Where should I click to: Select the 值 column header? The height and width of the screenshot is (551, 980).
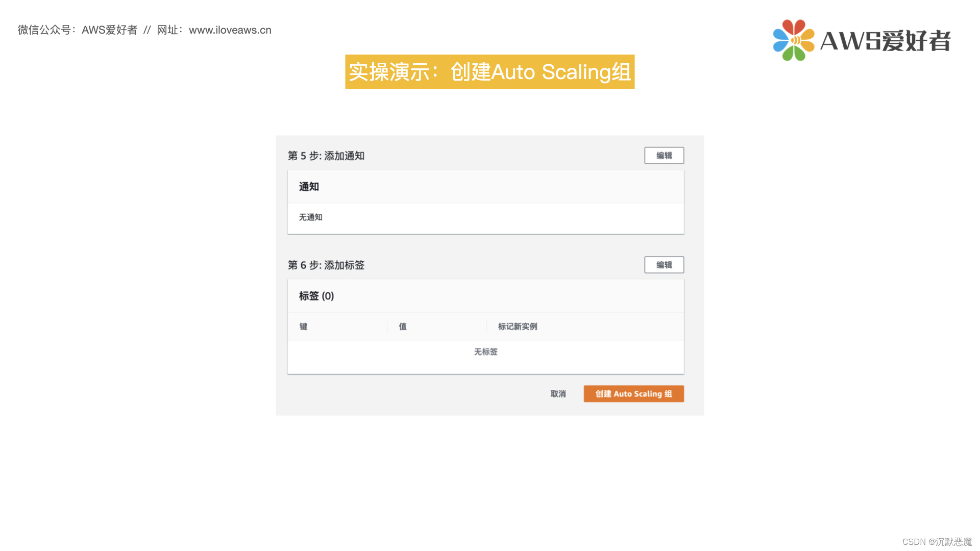(x=403, y=327)
